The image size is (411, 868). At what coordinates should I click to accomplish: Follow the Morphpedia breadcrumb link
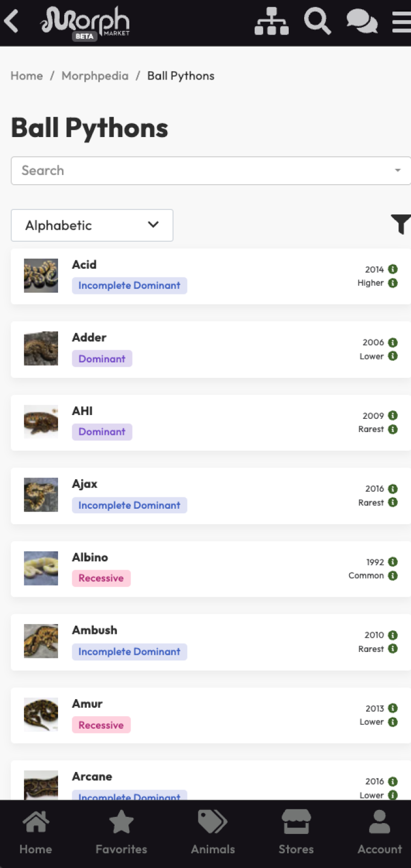point(95,76)
